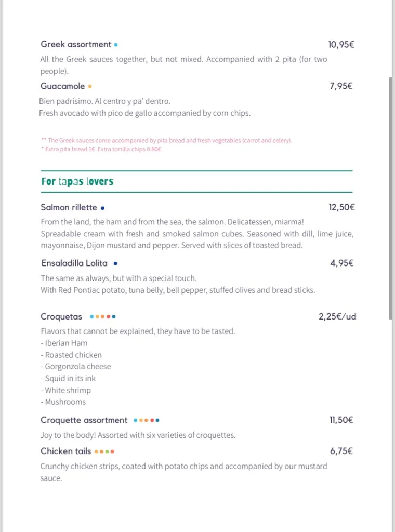Click the Croquetas heading
The height and width of the screenshot is (532, 395).
coord(61,316)
